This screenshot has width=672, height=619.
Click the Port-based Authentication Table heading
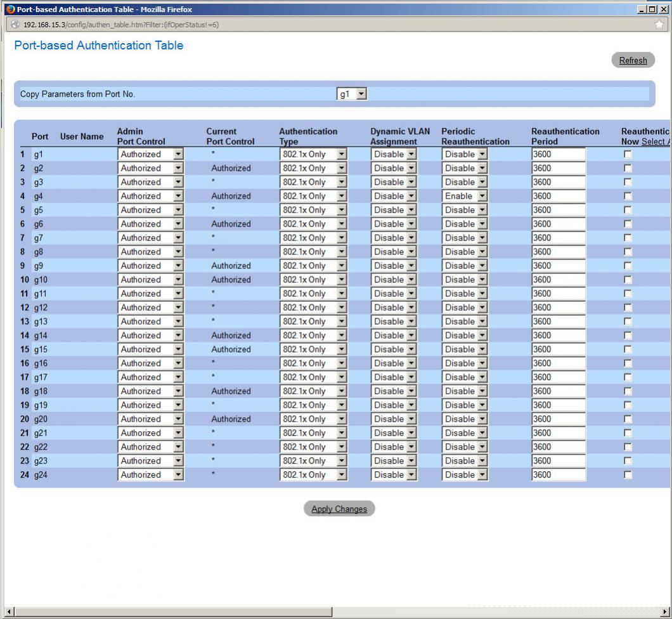point(99,46)
